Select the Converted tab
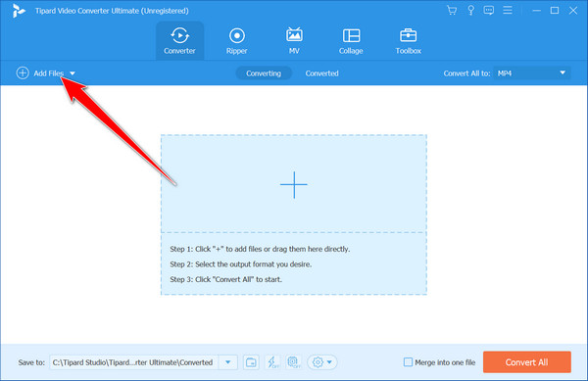 (321, 73)
